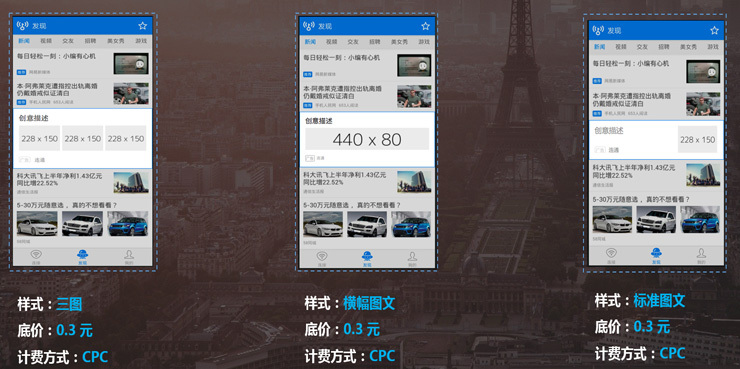Tap the 发现 signal logo in the 横幅图文 phone header

click(309, 26)
